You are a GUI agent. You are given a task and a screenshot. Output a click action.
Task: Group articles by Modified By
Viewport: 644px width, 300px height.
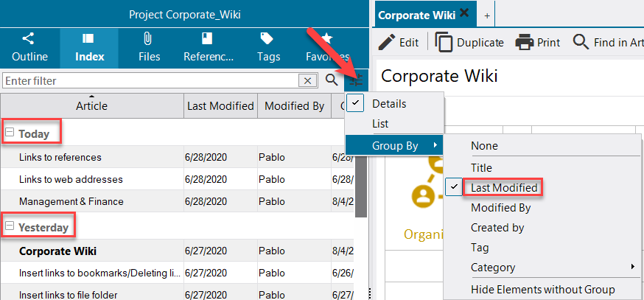(x=500, y=208)
